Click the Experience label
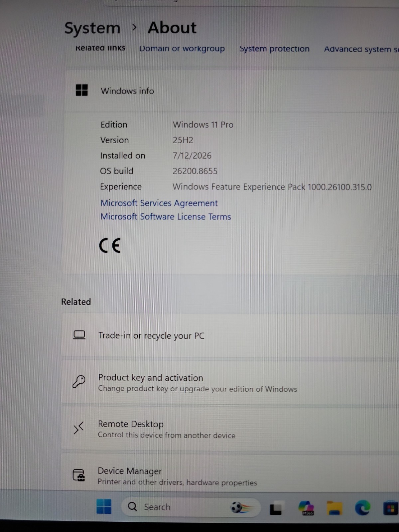This screenshot has height=532, width=399. tap(121, 187)
